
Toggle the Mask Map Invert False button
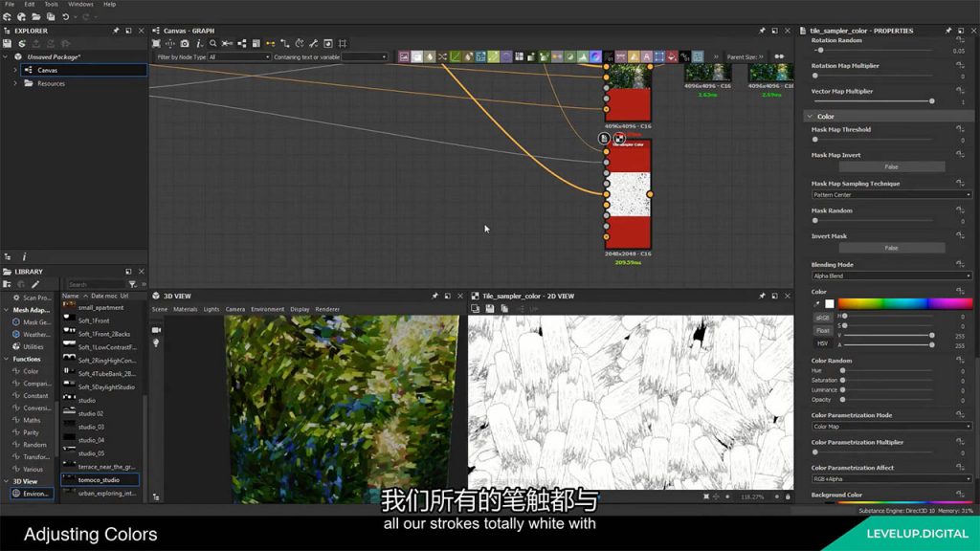891,166
